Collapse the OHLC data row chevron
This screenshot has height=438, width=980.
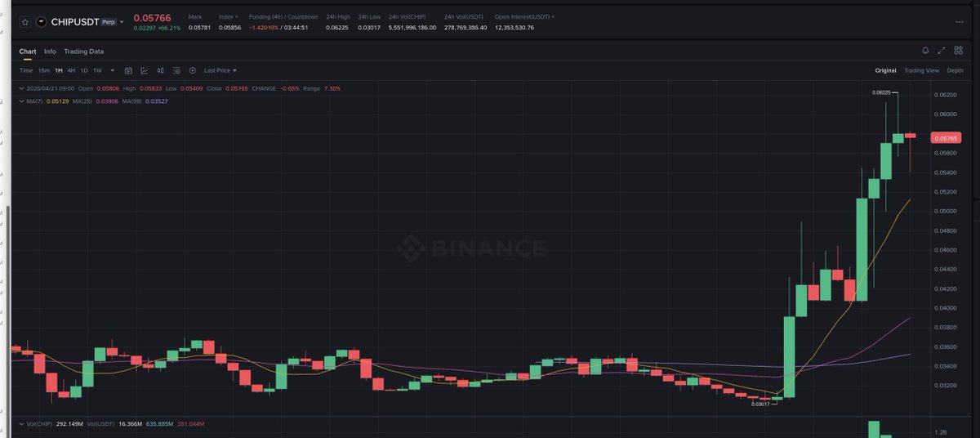pyautogui.click(x=21, y=88)
